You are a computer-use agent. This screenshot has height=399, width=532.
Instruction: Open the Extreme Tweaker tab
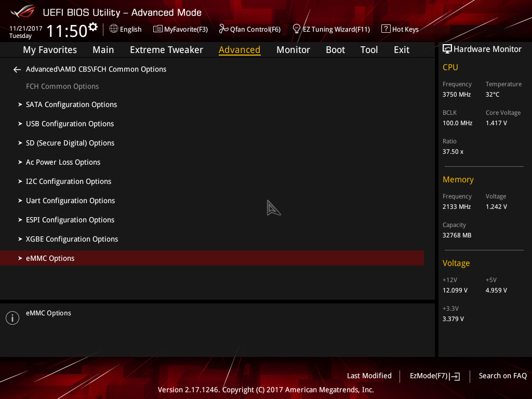point(167,50)
